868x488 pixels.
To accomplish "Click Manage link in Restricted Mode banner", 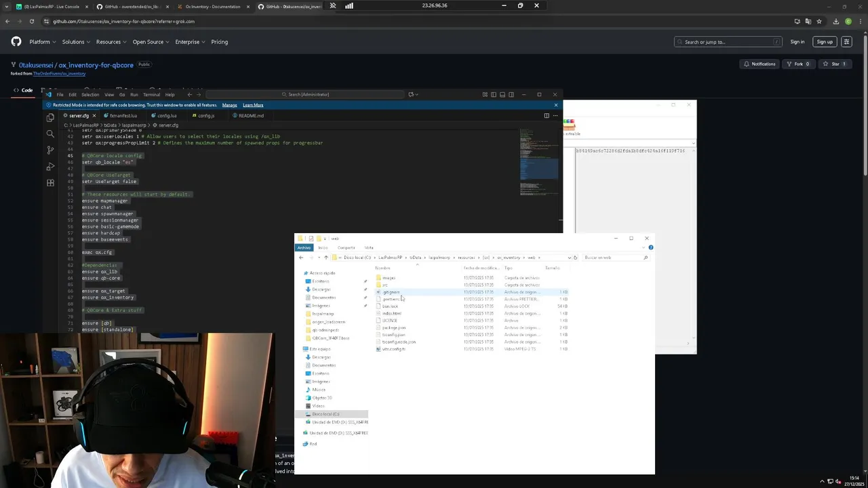I will coord(229,105).
